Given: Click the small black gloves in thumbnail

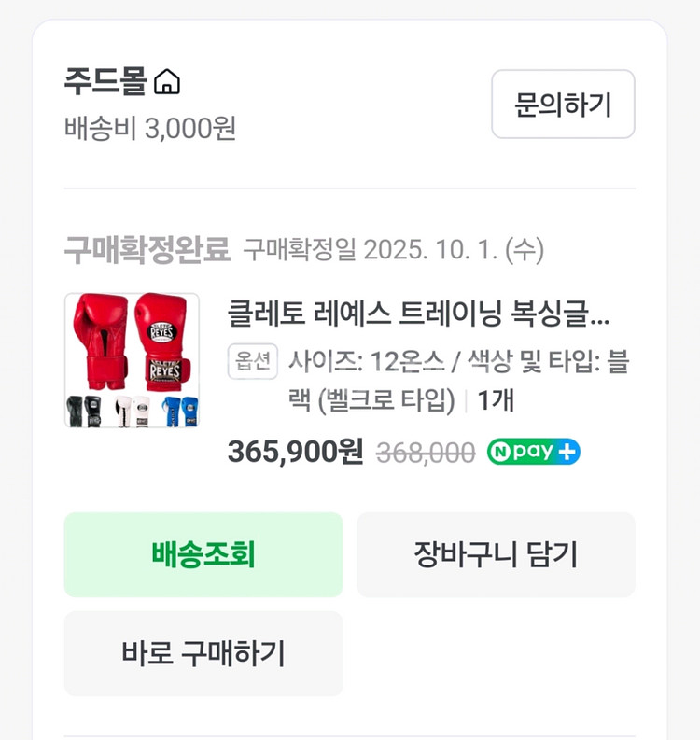Looking at the screenshot, I should point(85,411).
